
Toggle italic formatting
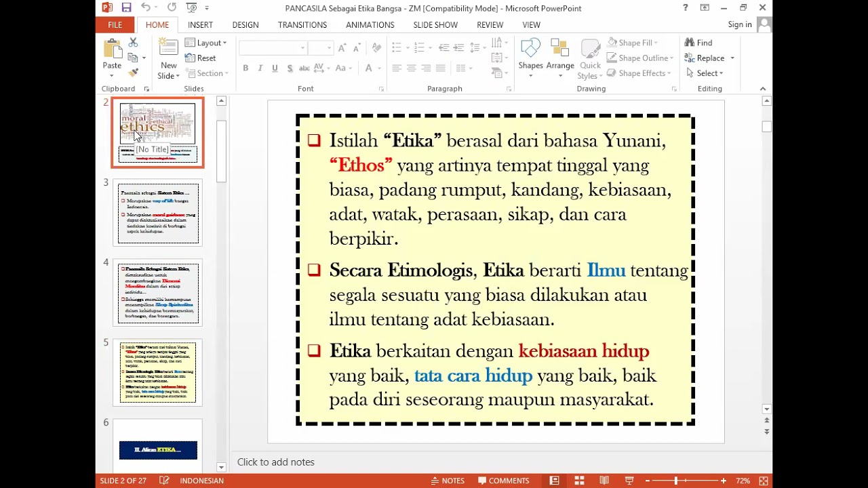point(260,68)
